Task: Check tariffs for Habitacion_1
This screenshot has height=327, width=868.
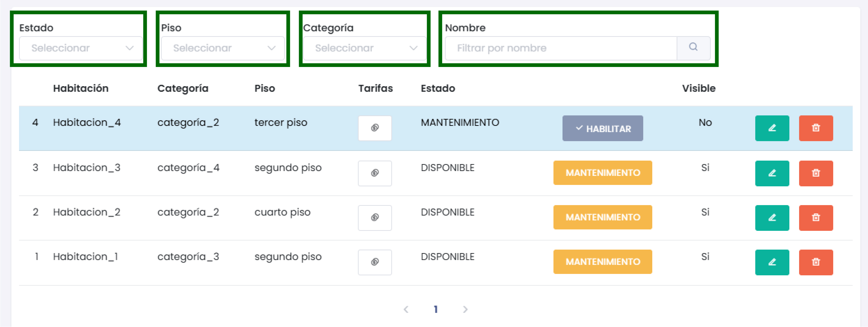Action: click(x=375, y=262)
